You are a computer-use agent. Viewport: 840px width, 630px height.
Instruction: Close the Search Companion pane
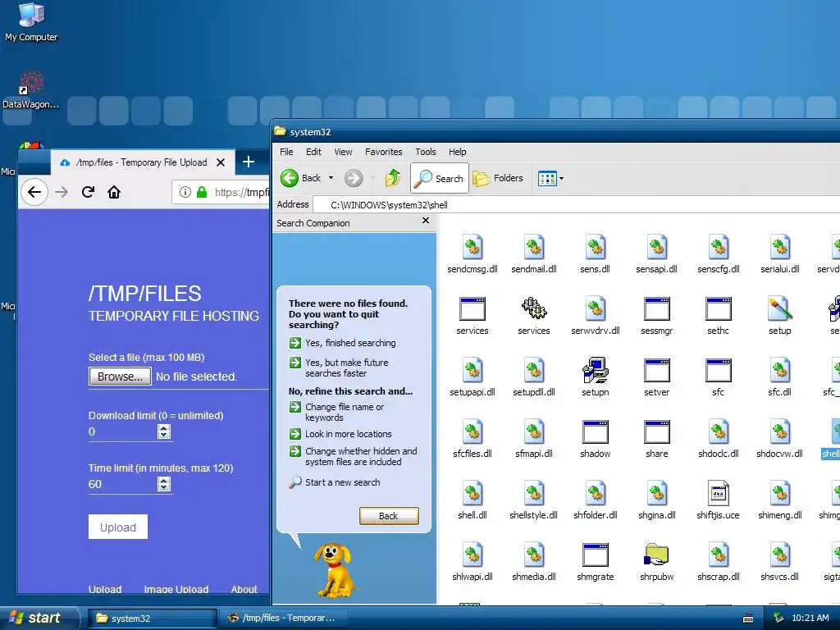point(426,220)
